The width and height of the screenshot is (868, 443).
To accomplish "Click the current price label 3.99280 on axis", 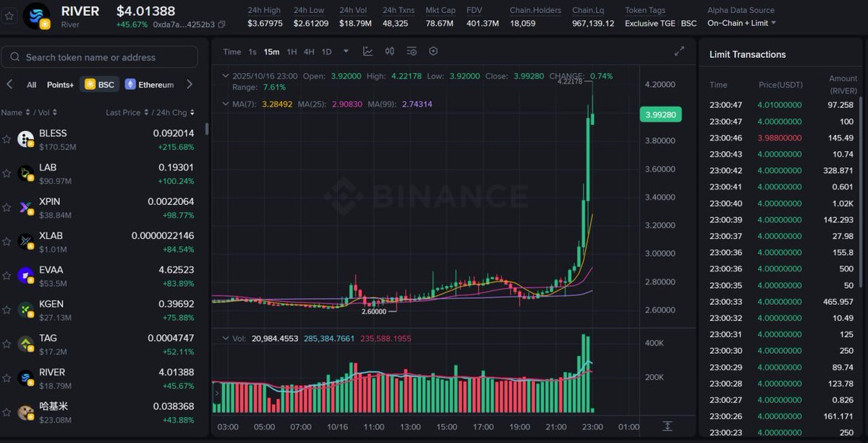I will pos(659,114).
